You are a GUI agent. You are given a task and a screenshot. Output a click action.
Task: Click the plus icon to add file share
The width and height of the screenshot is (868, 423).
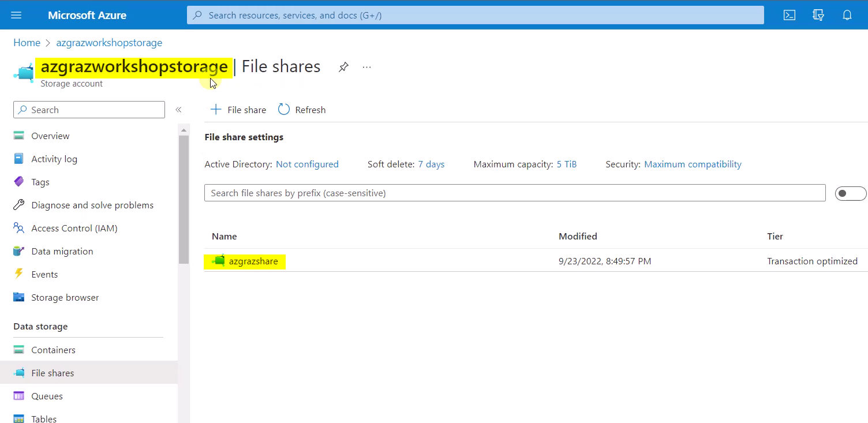click(216, 110)
